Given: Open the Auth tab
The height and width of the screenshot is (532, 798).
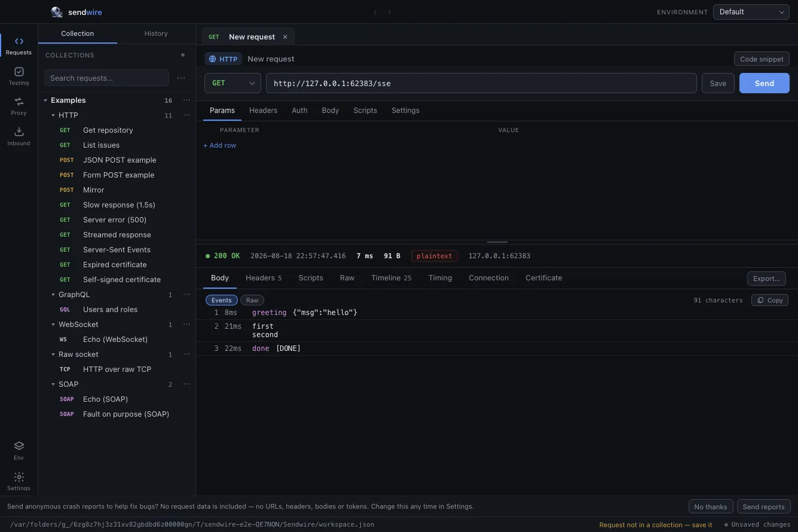Looking at the screenshot, I should coord(299,111).
